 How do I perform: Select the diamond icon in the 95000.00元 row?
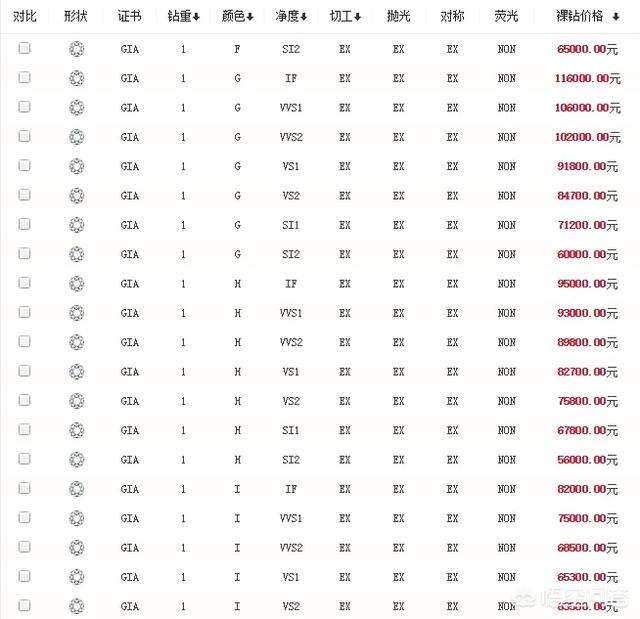tap(77, 284)
